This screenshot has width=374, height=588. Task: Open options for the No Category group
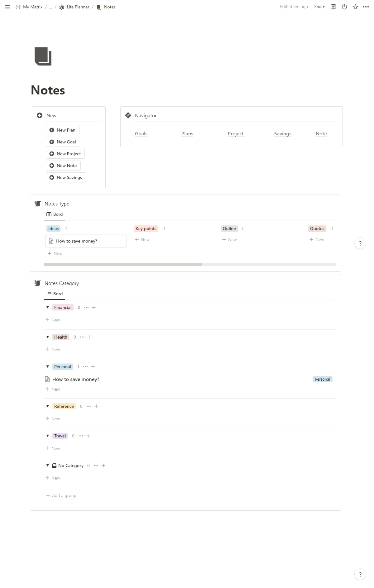[96, 465]
